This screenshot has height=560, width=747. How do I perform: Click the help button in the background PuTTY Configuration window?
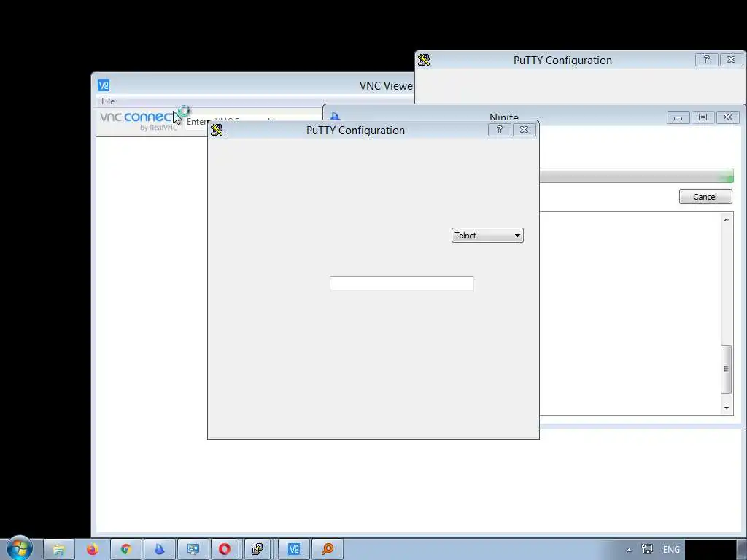(x=706, y=60)
